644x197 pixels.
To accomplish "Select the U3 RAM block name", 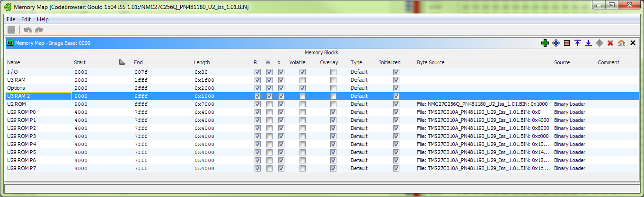I will click(x=16, y=80).
